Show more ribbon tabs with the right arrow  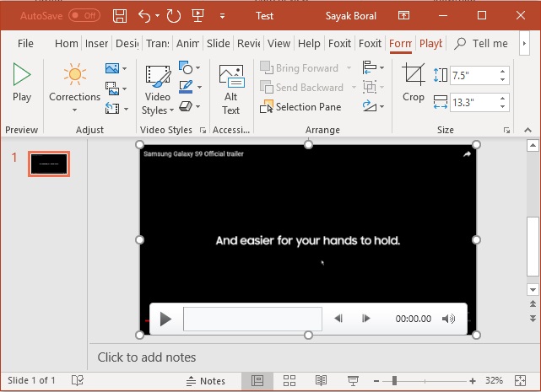[524, 44]
